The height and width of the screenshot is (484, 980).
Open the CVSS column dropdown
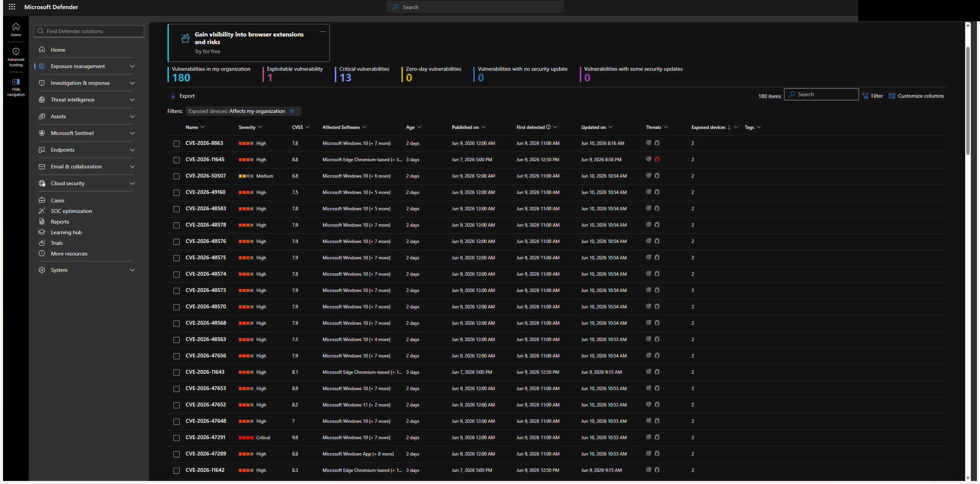[x=307, y=127]
